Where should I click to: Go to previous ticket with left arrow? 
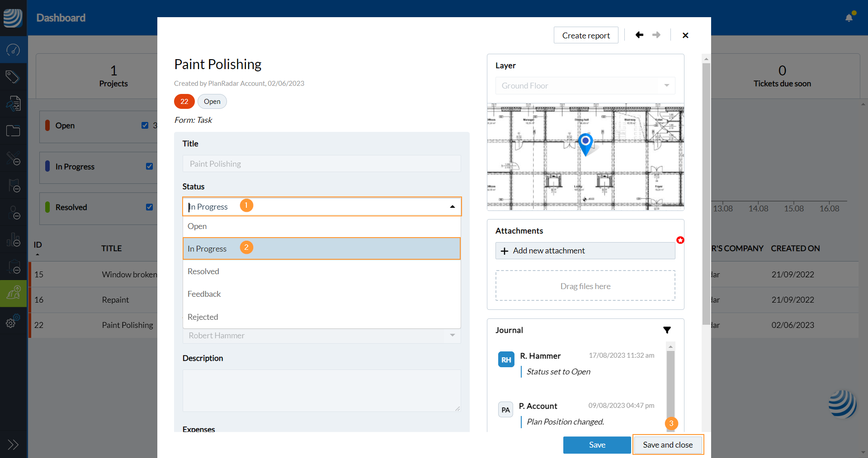639,35
